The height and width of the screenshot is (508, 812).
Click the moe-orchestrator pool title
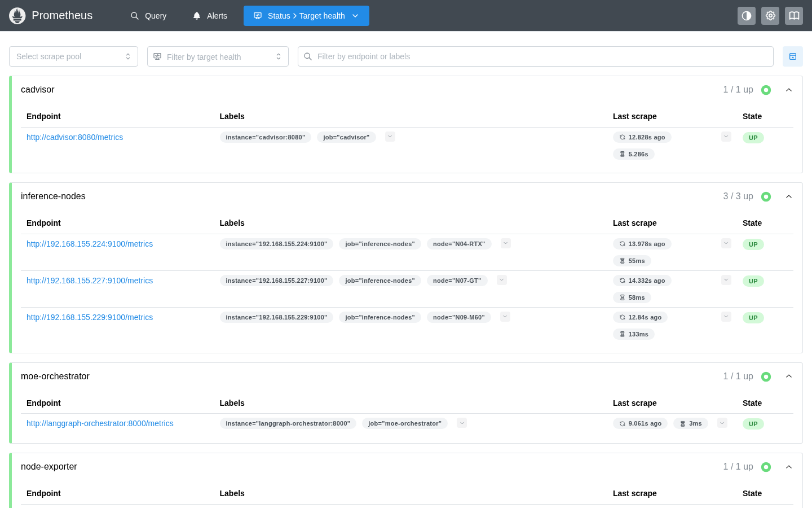point(55,376)
